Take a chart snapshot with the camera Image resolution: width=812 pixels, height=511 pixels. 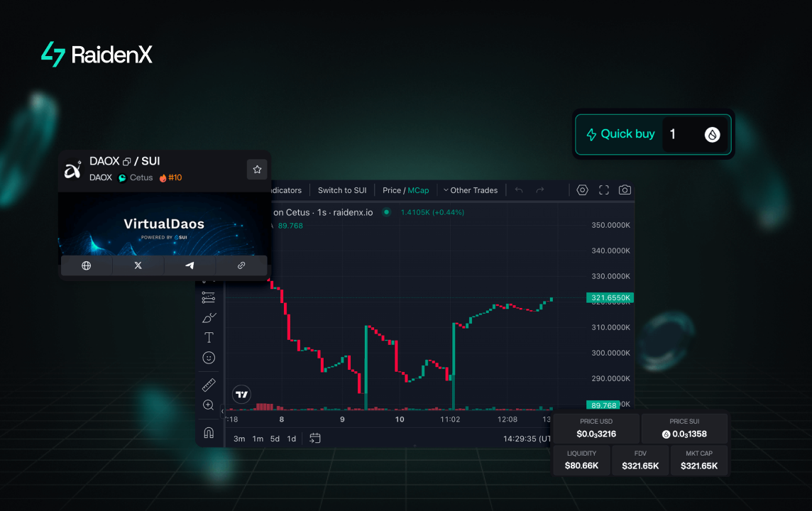tap(625, 190)
